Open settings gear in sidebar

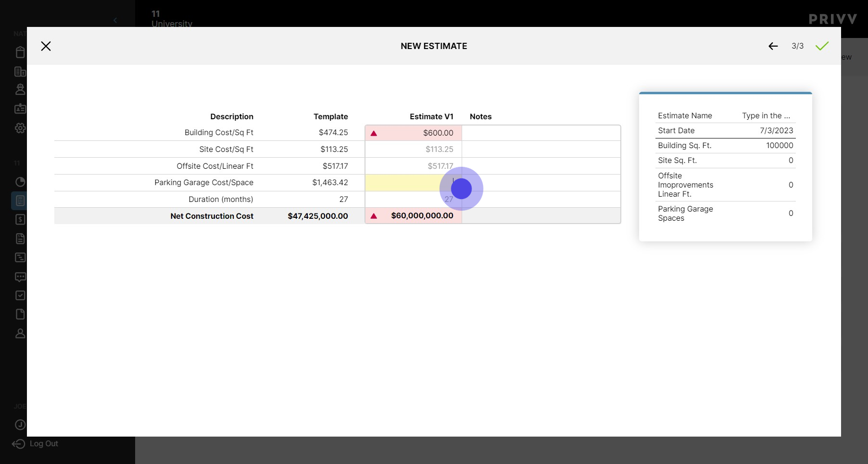(x=20, y=128)
